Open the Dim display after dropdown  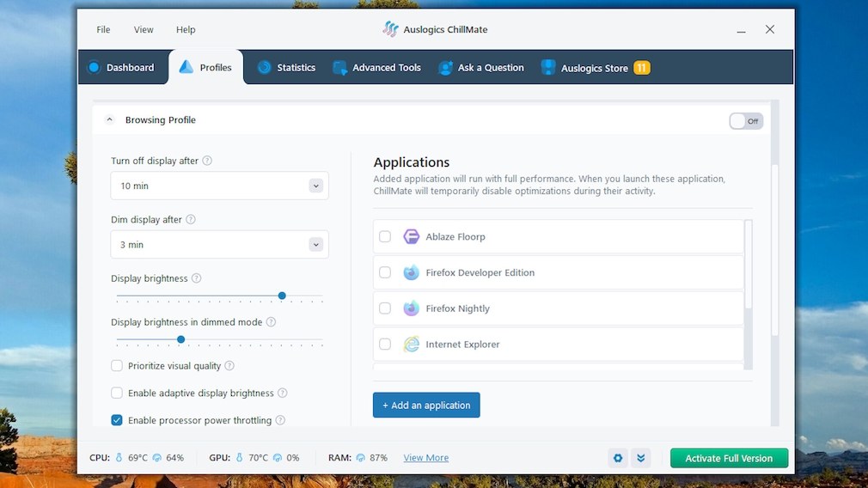(x=219, y=245)
